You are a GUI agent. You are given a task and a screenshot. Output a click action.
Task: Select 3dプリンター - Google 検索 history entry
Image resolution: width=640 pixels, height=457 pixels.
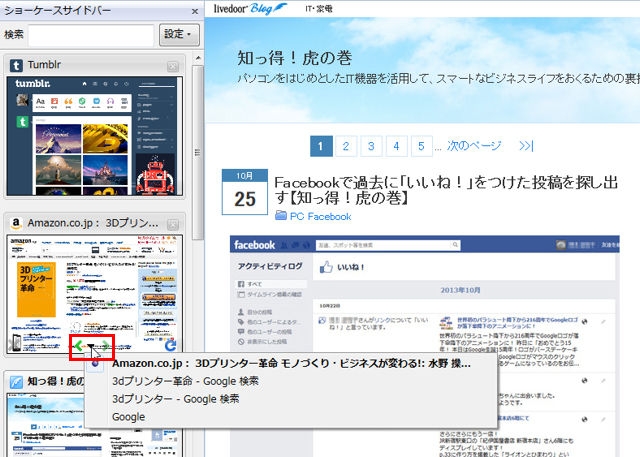click(176, 399)
